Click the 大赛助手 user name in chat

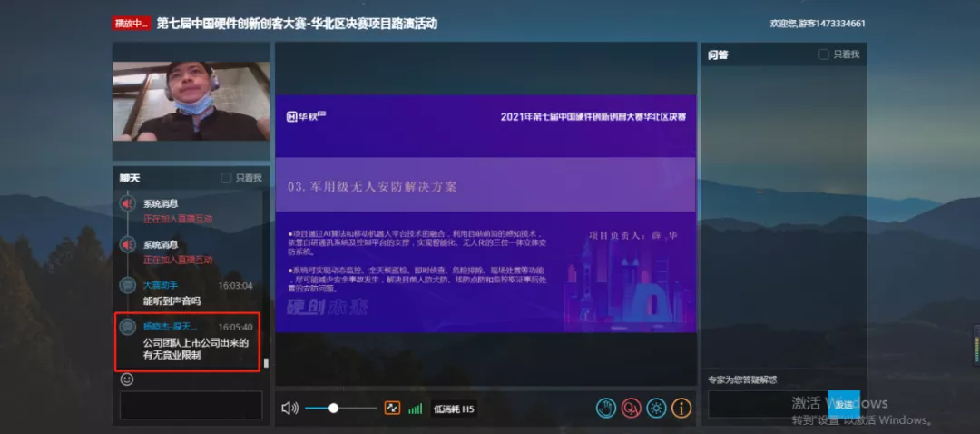(x=161, y=285)
